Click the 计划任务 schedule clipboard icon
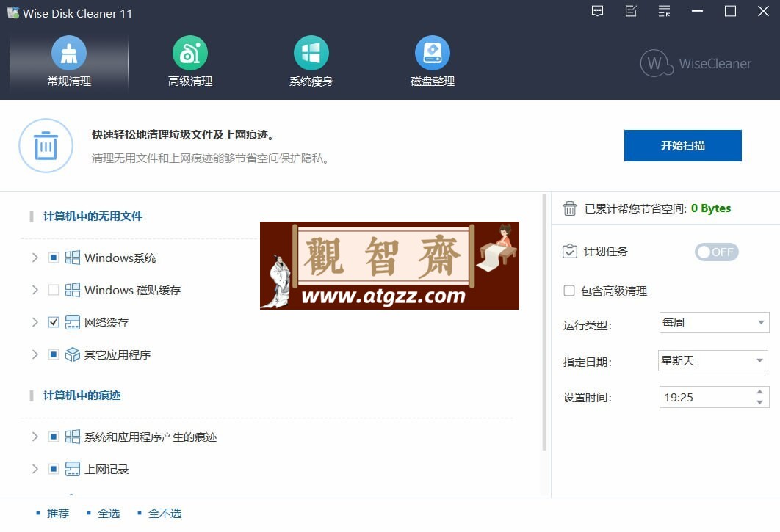This screenshot has width=780, height=532. [x=570, y=252]
